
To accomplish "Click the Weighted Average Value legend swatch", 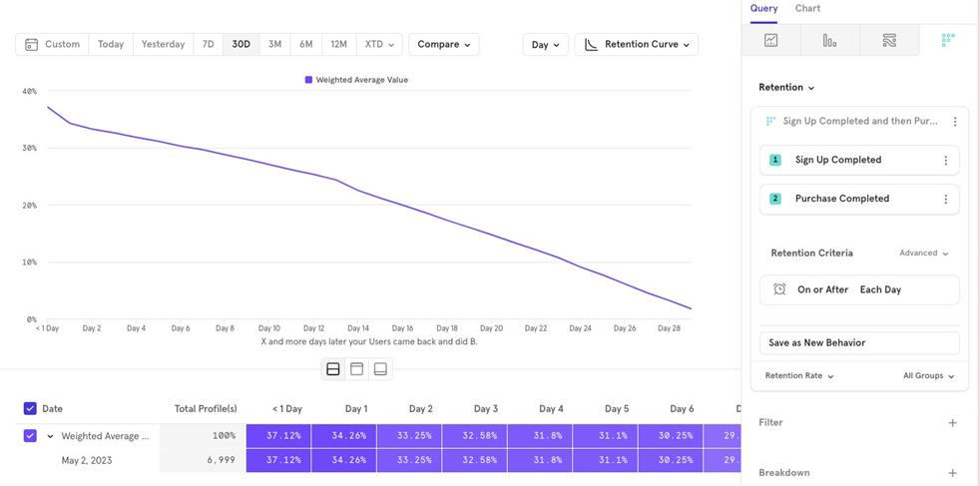I will [309, 80].
